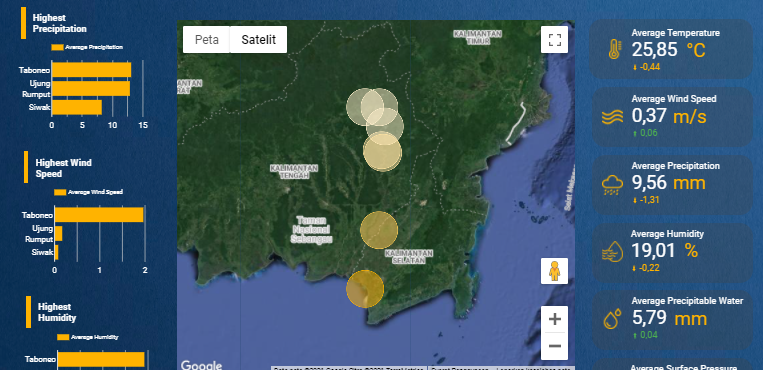Viewport: 763px width, 370px height.
Task: Zoom out with the minus button
Action: (554, 346)
